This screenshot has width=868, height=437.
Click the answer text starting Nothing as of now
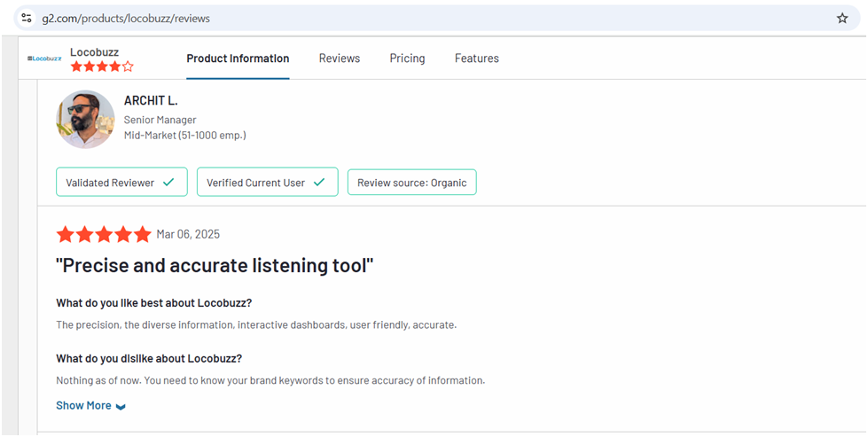click(x=270, y=380)
